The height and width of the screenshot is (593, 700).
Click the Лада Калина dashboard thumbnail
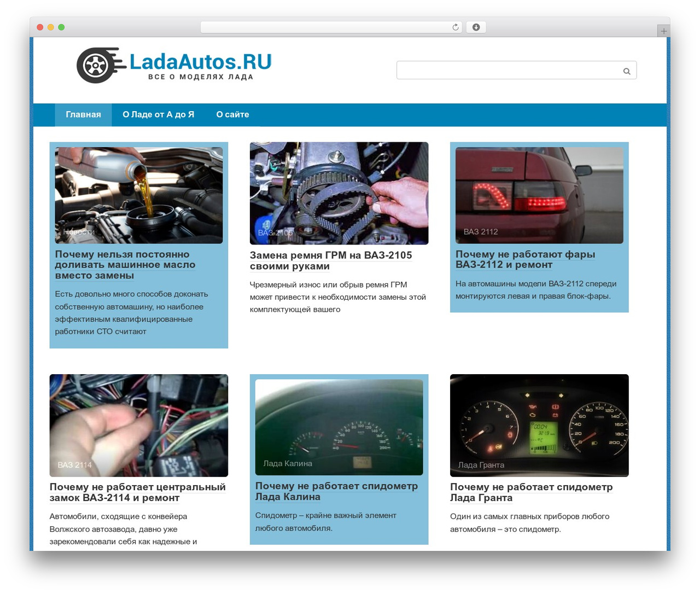(x=339, y=427)
